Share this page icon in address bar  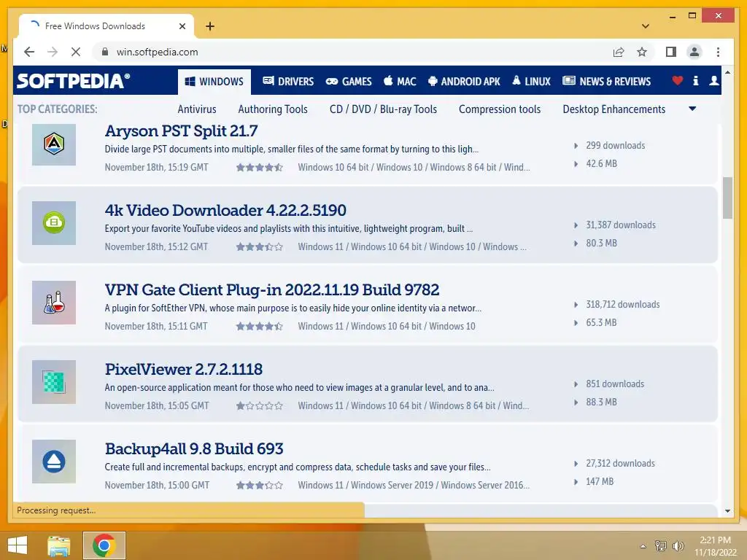tap(619, 52)
